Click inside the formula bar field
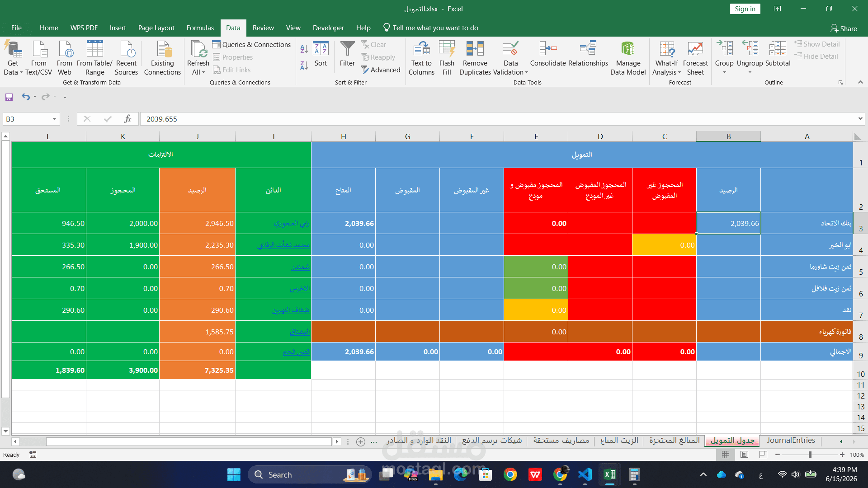Viewport: 868px width, 488px height. pyautogui.click(x=497, y=119)
